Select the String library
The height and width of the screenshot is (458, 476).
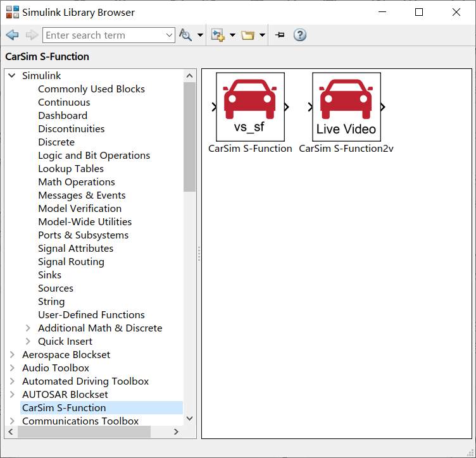pos(51,302)
